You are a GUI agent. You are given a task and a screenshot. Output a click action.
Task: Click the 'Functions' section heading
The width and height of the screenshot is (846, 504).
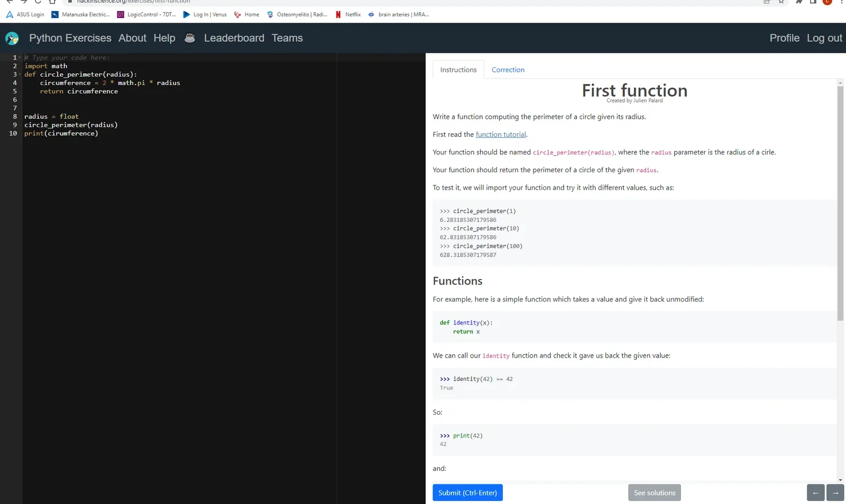pos(457,281)
